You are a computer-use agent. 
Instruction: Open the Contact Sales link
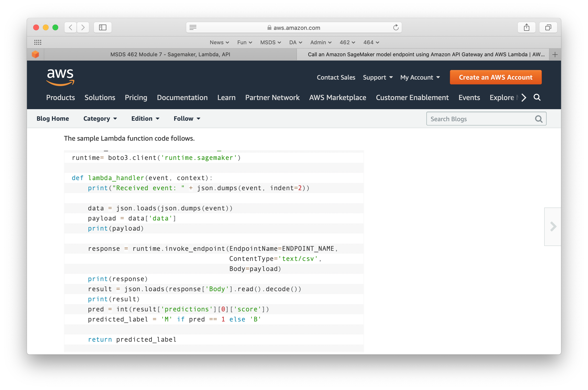pyautogui.click(x=336, y=77)
